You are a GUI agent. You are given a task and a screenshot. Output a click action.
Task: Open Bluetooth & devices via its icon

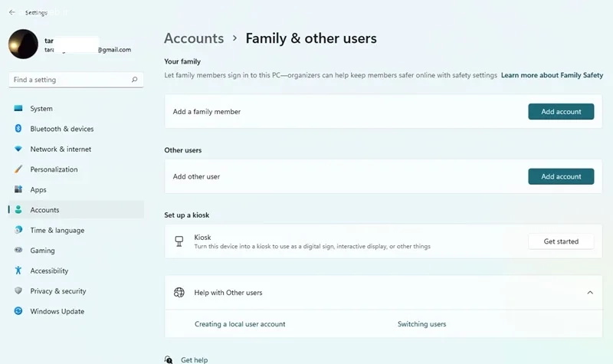(x=18, y=129)
